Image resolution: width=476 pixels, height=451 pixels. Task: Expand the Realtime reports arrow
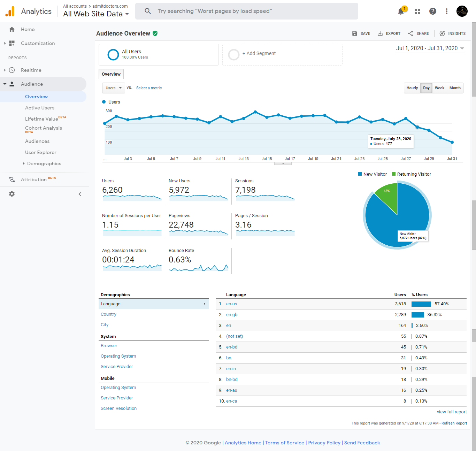5,70
